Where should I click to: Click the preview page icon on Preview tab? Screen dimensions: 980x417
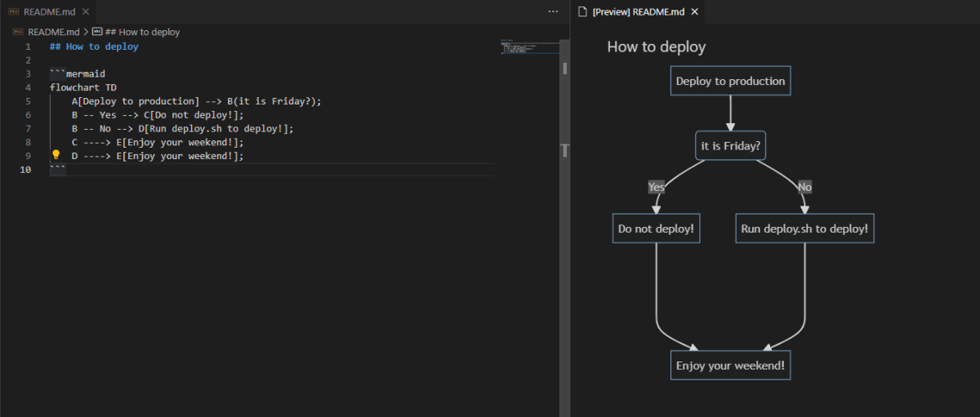[x=582, y=11]
